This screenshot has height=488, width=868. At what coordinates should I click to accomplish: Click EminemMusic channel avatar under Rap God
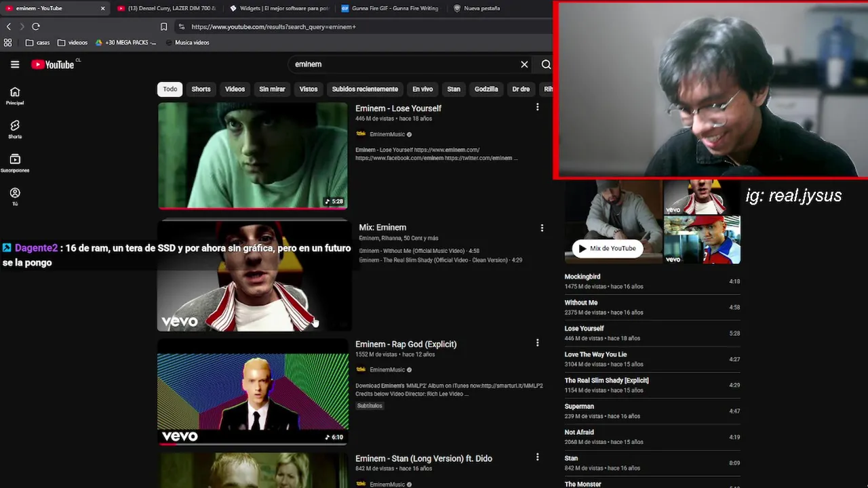coord(361,369)
